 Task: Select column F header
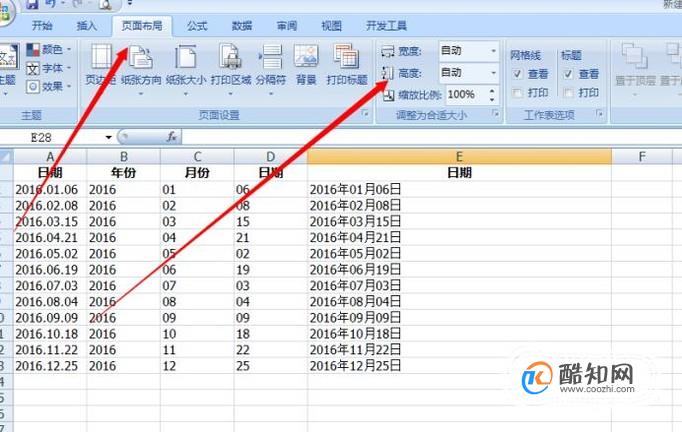(x=642, y=157)
